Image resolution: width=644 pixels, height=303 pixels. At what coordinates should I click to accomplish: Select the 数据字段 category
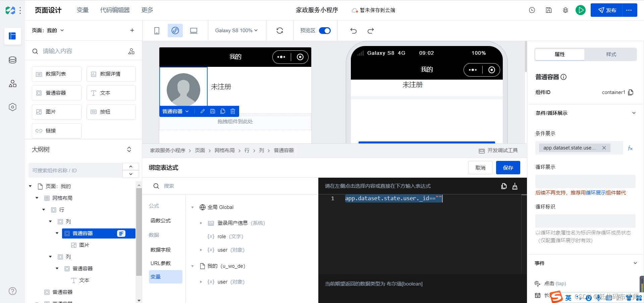(x=161, y=250)
